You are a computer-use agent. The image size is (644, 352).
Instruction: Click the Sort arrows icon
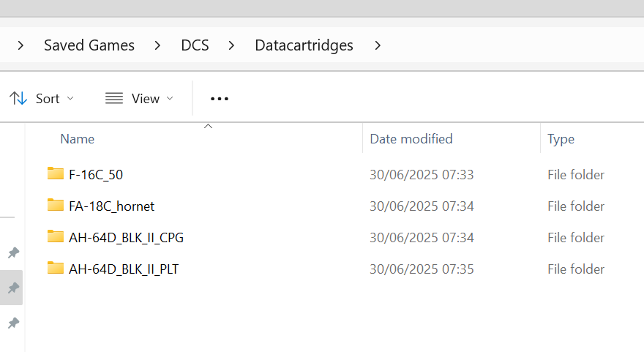point(18,99)
